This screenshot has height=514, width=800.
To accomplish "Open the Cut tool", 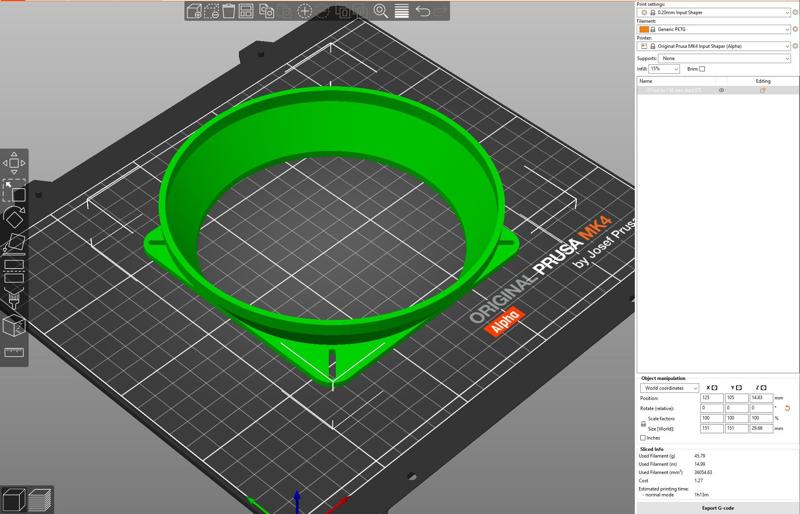I will click(14, 272).
